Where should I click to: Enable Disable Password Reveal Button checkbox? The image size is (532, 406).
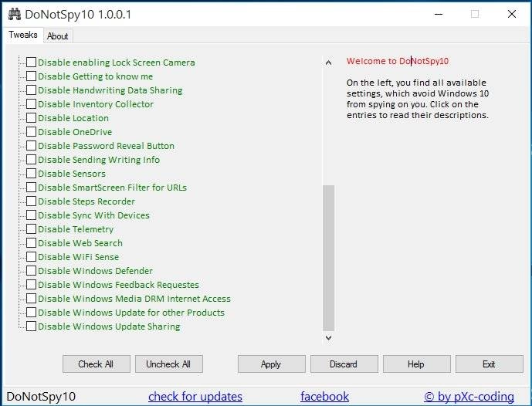(x=31, y=146)
